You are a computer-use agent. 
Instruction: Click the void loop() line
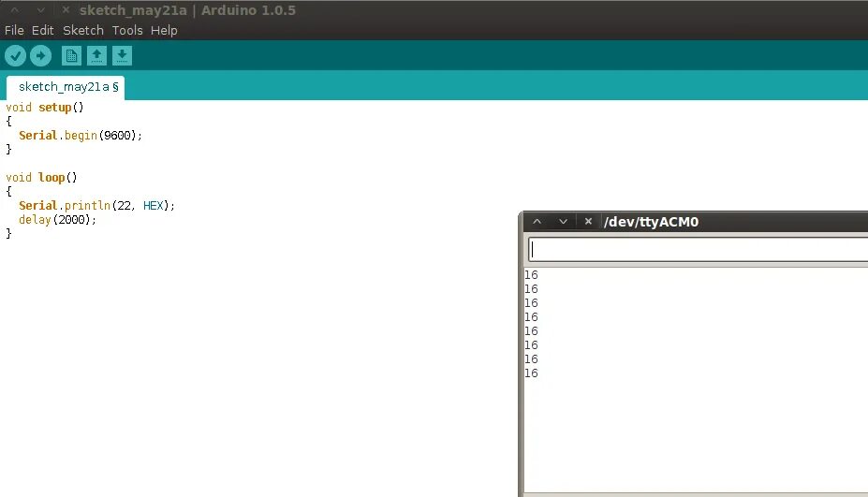click(41, 178)
